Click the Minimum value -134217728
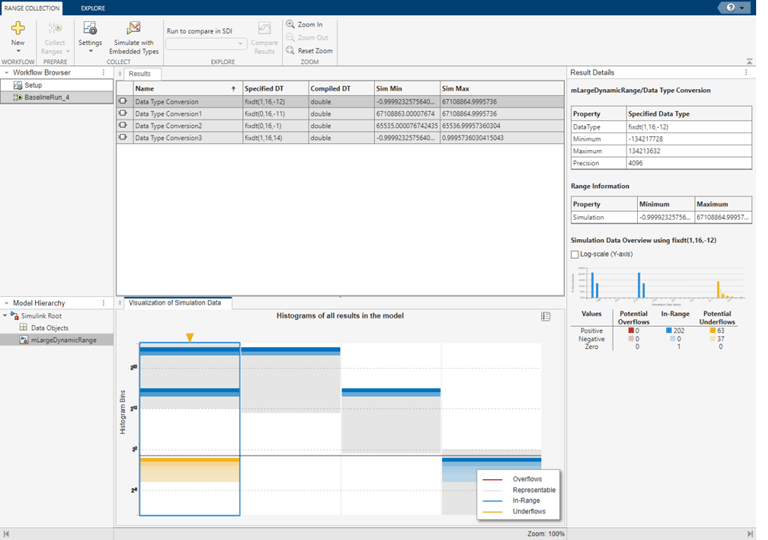The image size is (768, 540). point(646,139)
